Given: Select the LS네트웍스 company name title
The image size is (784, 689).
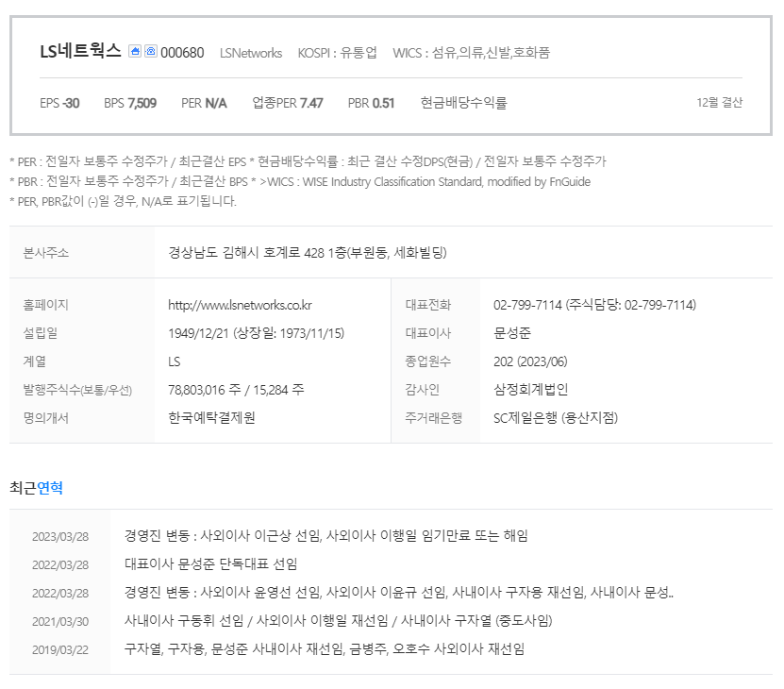Looking at the screenshot, I should [80, 51].
